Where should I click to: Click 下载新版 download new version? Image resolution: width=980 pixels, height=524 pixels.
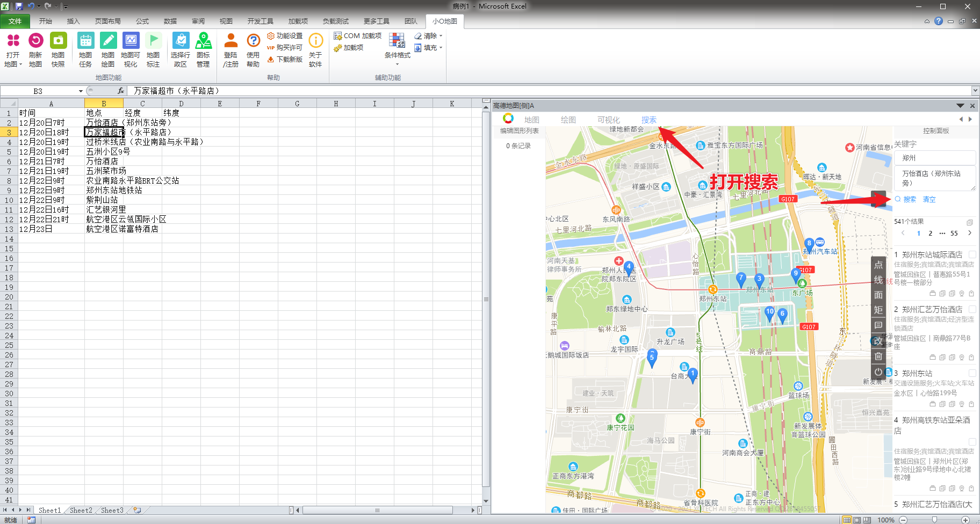click(285, 60)
